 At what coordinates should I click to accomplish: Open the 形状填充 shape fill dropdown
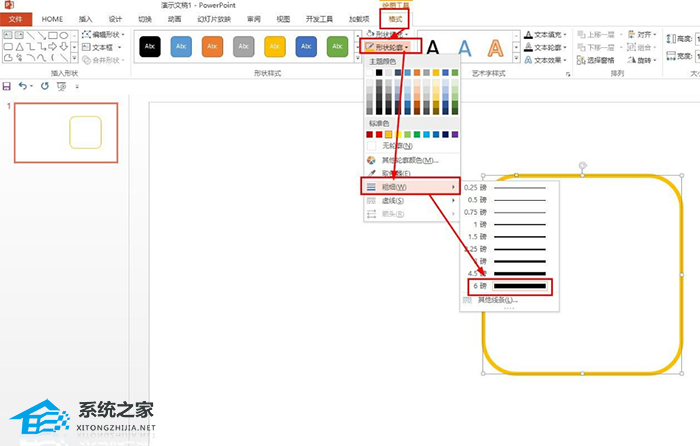[388, 34]
